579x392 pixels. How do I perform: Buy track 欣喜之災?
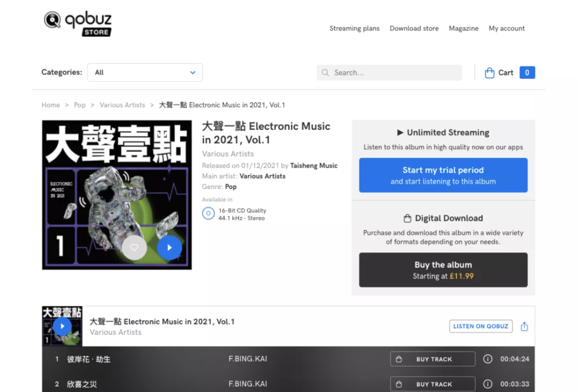tap(433, 385)
